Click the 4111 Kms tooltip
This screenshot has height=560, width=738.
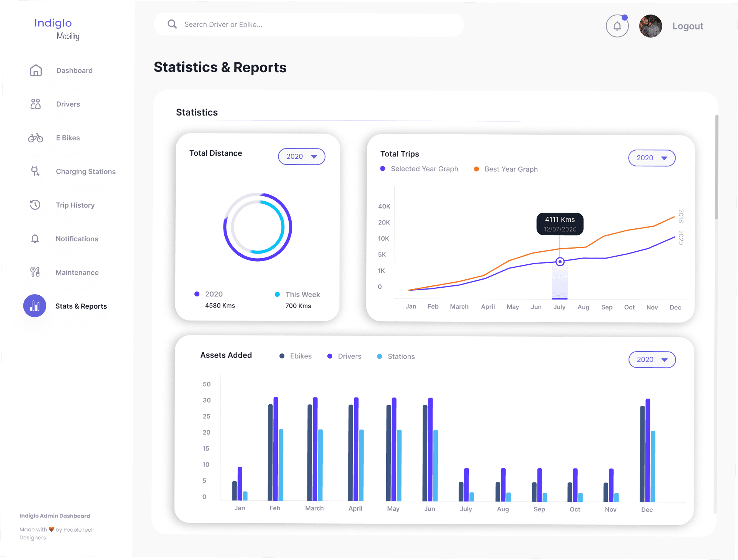[560, 224]
